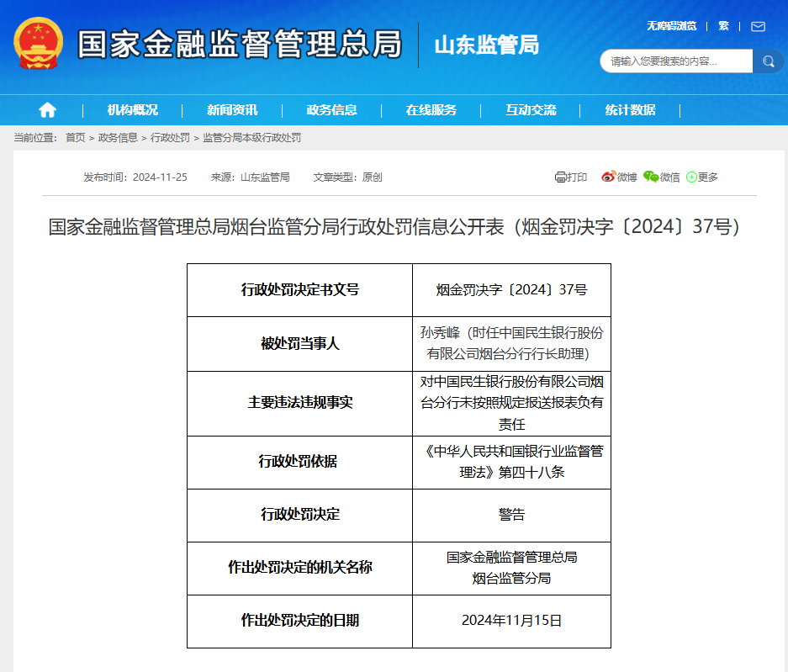This screenshot has width=788, height=672.
Task: Open the 统计数据 menu
Action: point(630,109)
